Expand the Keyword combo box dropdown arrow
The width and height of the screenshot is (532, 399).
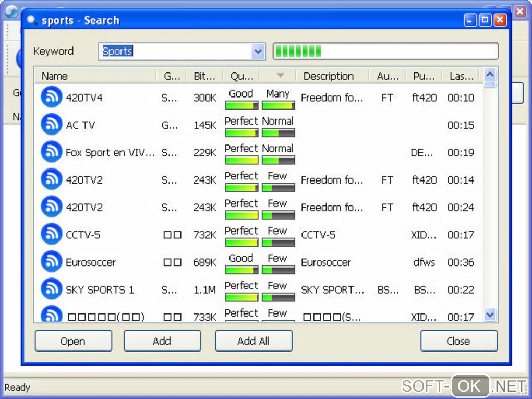coord(258,52)
